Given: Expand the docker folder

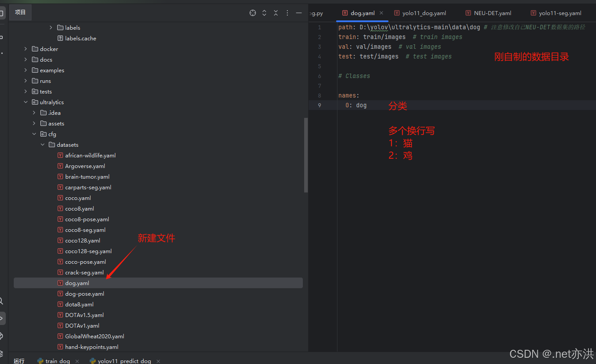Looking at the screenshot, I should (x=26, y=49).
